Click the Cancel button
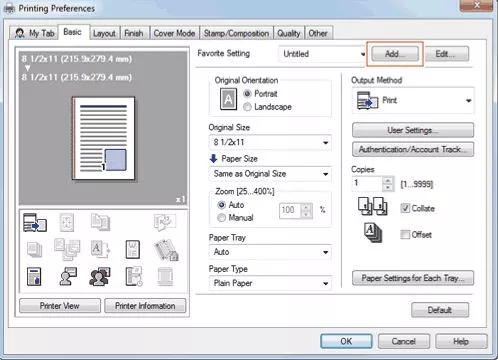The height and width of the screenshot is (360, 498). pos(404,341)
